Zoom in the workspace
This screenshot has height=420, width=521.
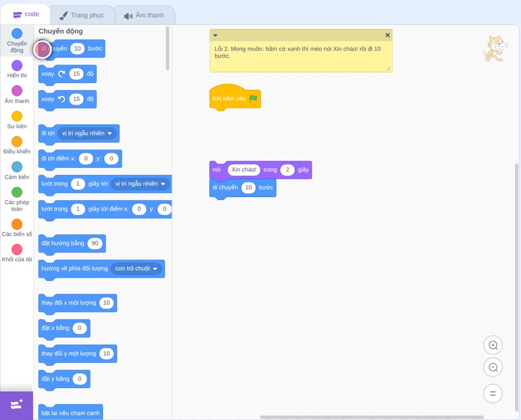tap(493, 345)
